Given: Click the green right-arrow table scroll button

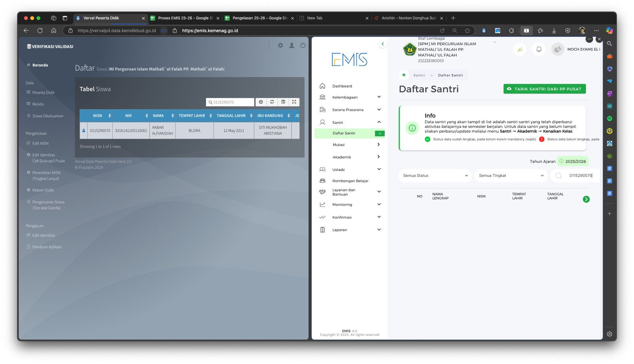Looking at the screenshot, I should (586, 199).
